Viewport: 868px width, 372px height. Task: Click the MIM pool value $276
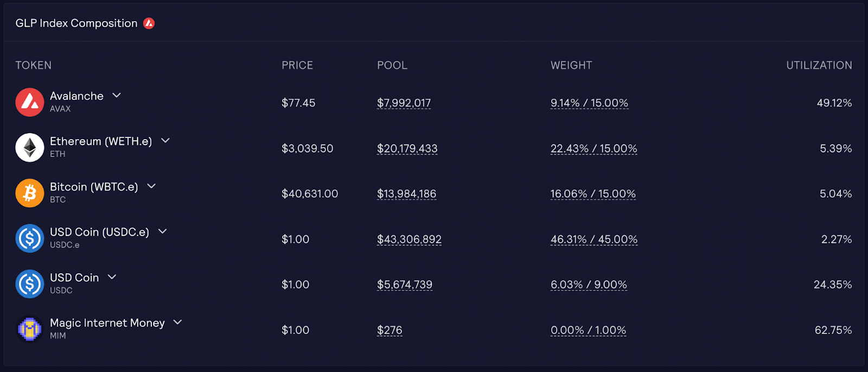pyautogui.click(x=390, y=330)
